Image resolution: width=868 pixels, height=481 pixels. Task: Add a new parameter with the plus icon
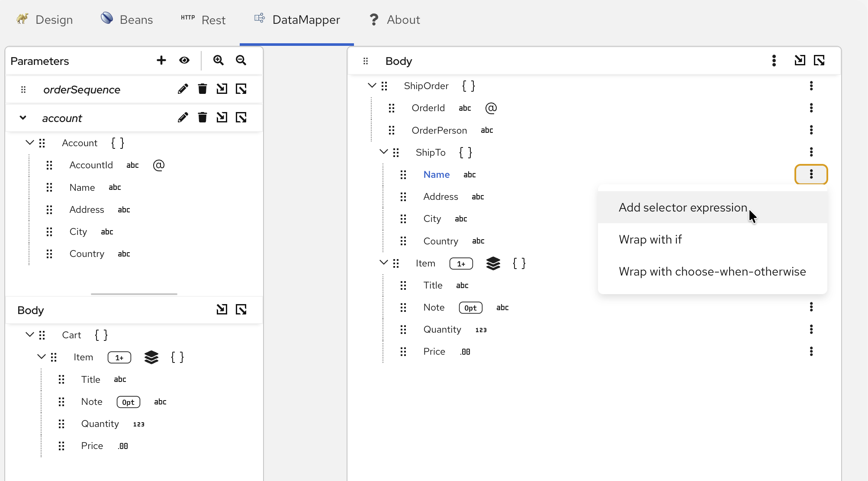tap(161, 60)
